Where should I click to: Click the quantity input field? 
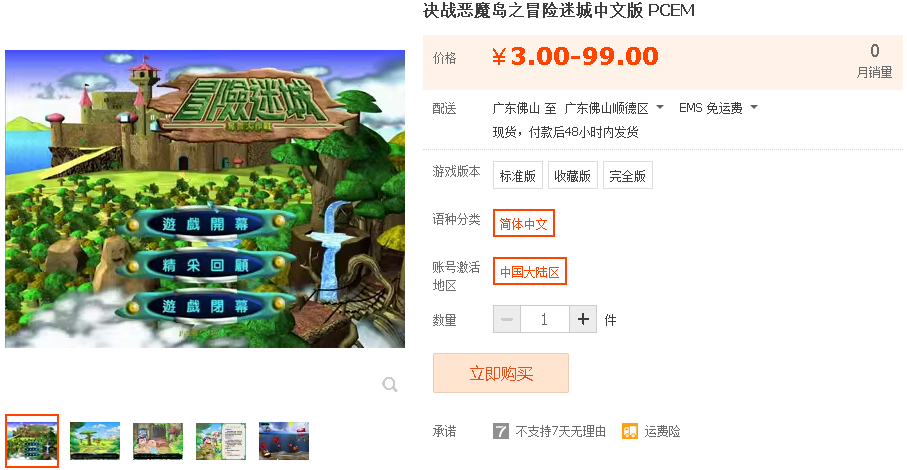tap(545, 319)
